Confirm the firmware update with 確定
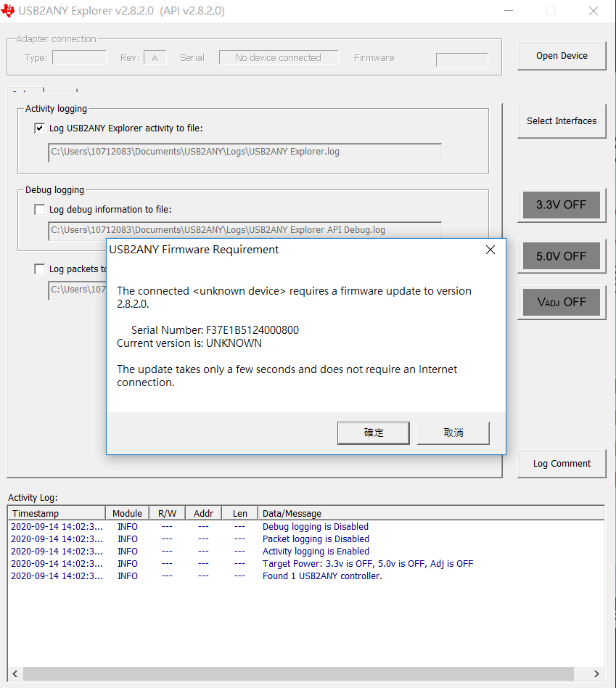 (x=374, y=433)
